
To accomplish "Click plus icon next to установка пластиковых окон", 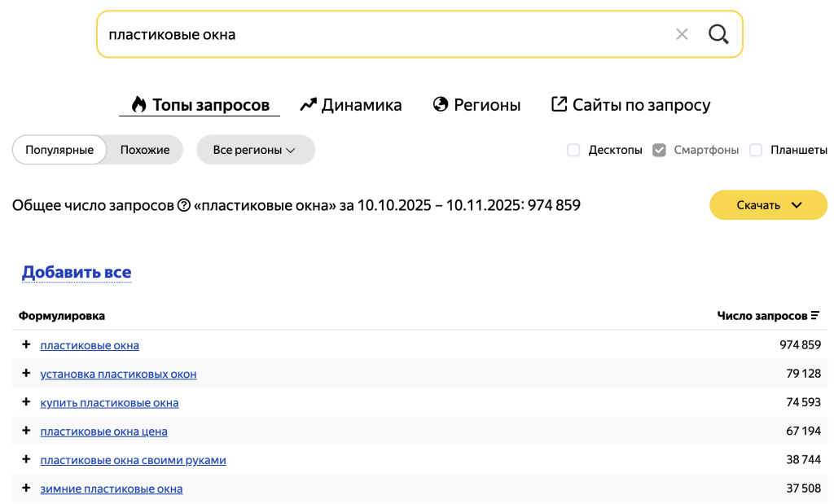I will pos(26,374).
